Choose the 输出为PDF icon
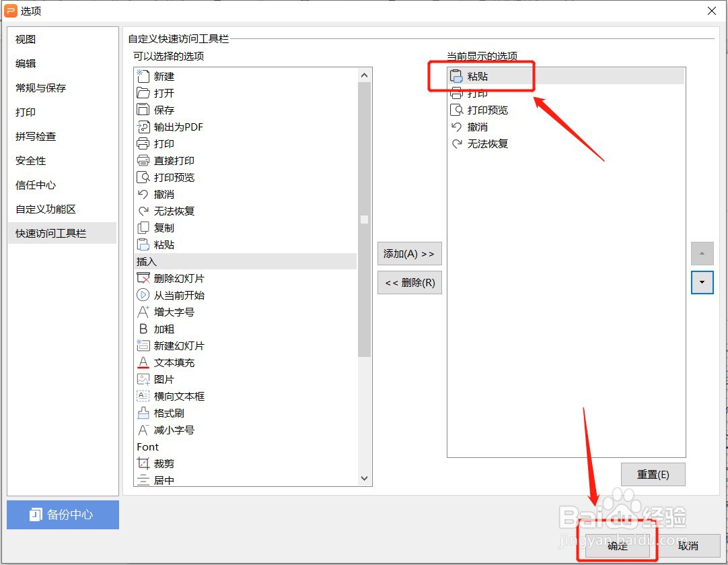Viewport: 728px width, 565px height. click(143, 127)
